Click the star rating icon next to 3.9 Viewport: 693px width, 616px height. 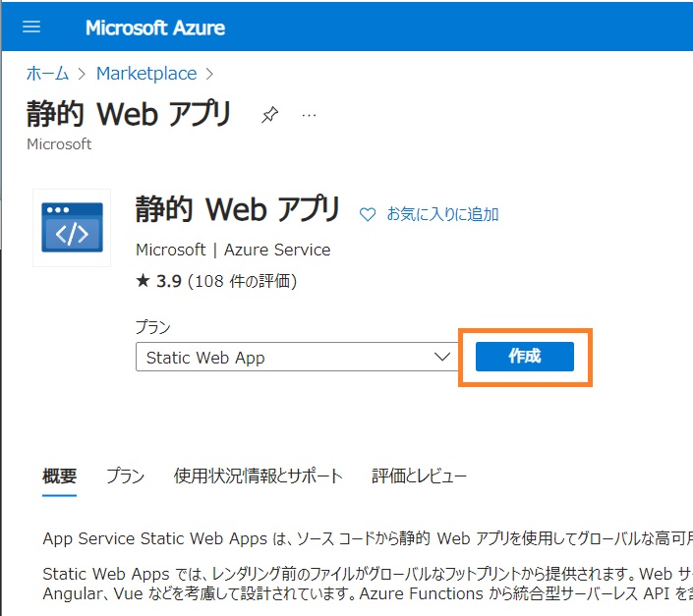tap(143, 282)
